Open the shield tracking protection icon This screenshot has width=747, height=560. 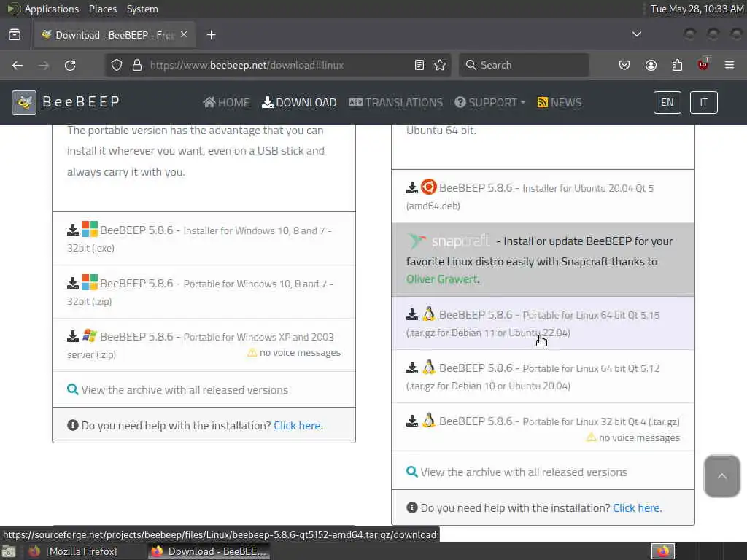[117, 65]
